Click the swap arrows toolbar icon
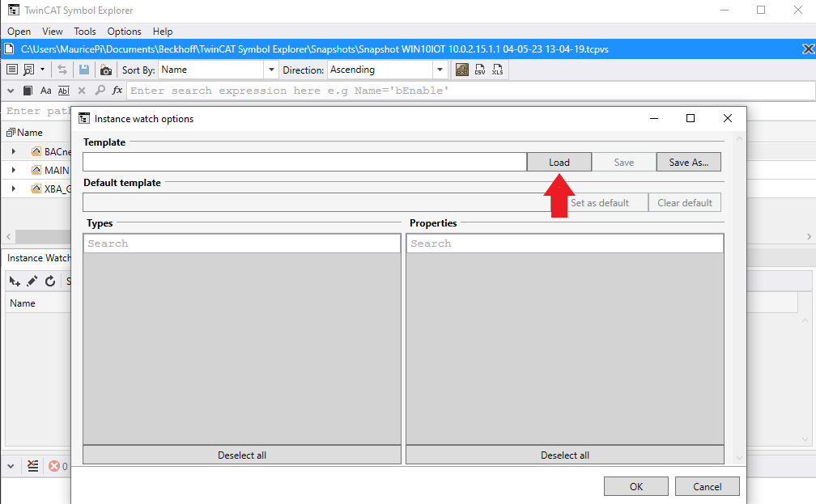This screenshot has height=504, width=816. tap(62, 70)
